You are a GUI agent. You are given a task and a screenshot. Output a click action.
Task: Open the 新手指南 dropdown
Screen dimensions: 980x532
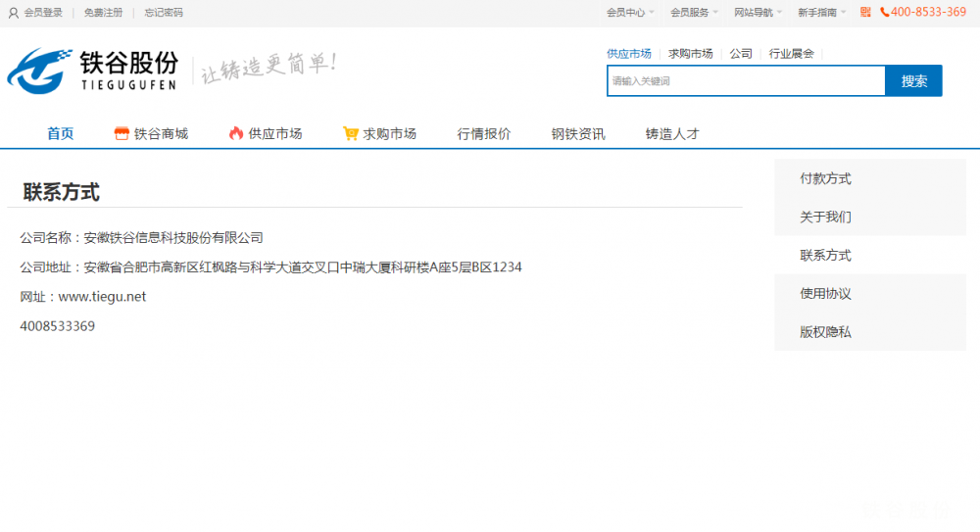(821, 13)
